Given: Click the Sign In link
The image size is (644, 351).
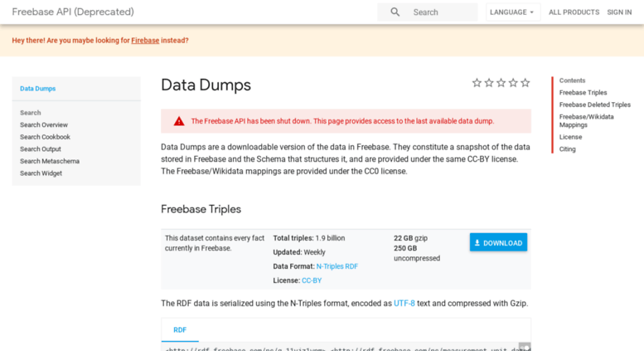Looking at the screenshot, I should (x=619, y=12).
